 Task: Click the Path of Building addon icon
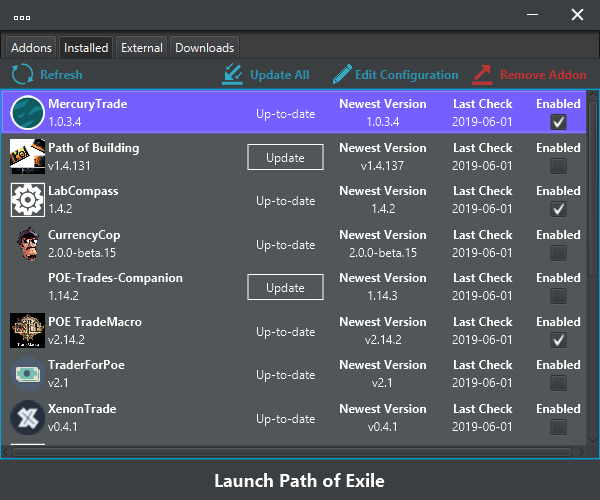(x=27, y=156)
